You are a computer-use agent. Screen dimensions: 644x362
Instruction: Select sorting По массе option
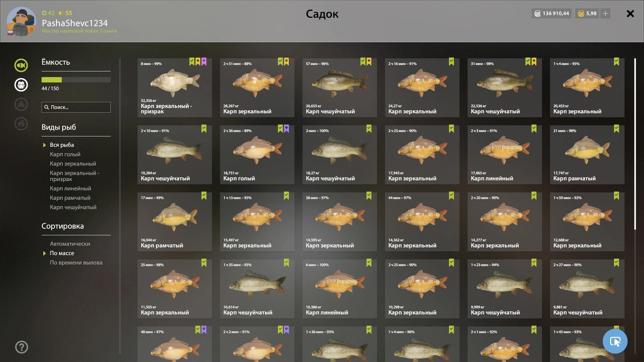point(62,253)
